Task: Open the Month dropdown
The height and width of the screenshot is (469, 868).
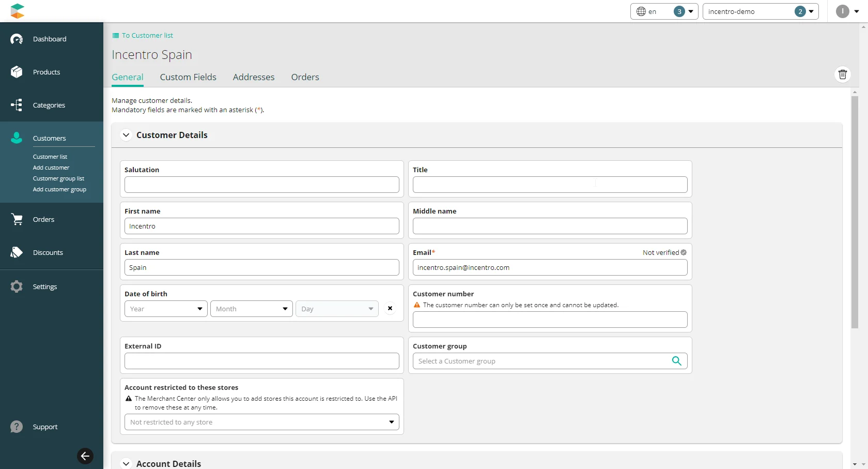Action: click(252, 309)
